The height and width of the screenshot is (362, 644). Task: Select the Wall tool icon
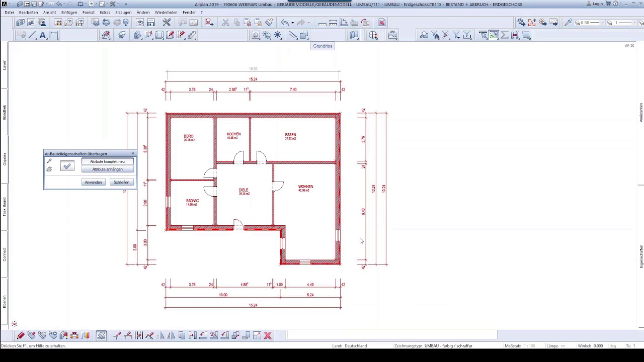click(x=137, y=35)
